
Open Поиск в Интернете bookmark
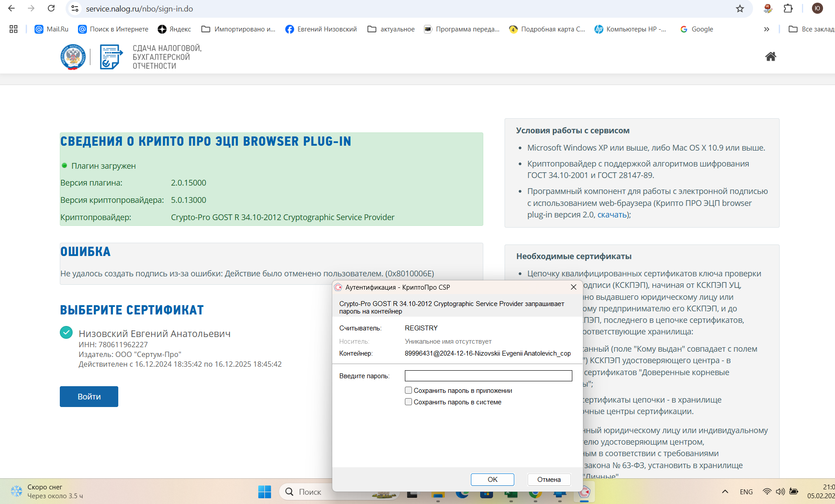pyautogui.click(x=113, y=29)
